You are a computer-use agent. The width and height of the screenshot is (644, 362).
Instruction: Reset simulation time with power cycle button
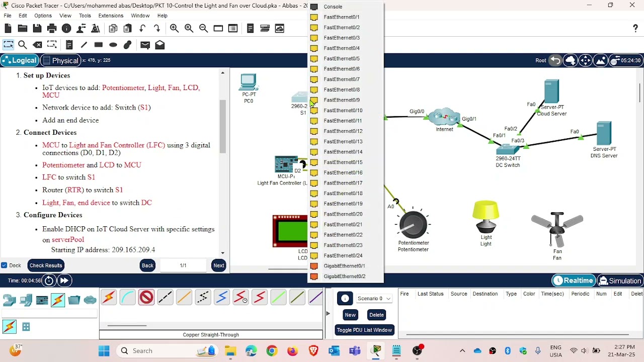tap(49, 281)
